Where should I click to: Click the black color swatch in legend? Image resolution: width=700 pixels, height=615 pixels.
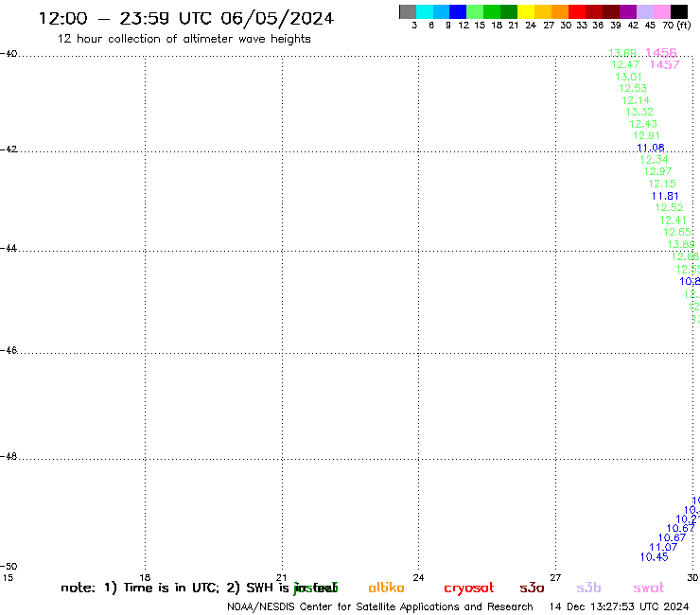coord(679,11)
